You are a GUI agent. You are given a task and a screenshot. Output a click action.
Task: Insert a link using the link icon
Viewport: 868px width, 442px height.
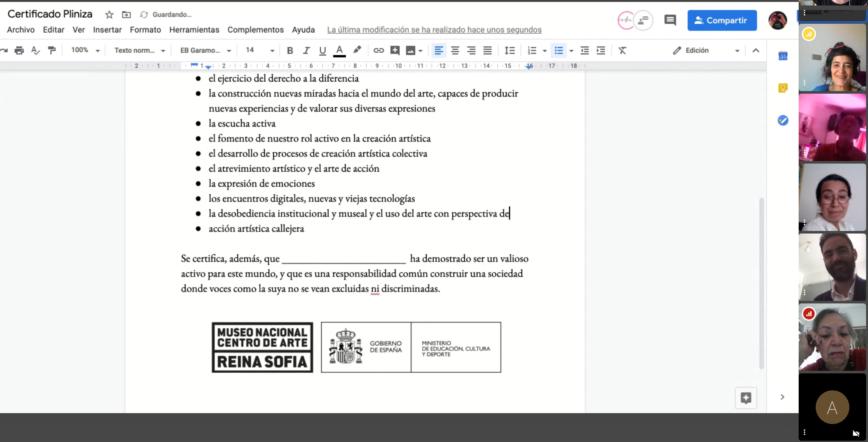[378, 50]
